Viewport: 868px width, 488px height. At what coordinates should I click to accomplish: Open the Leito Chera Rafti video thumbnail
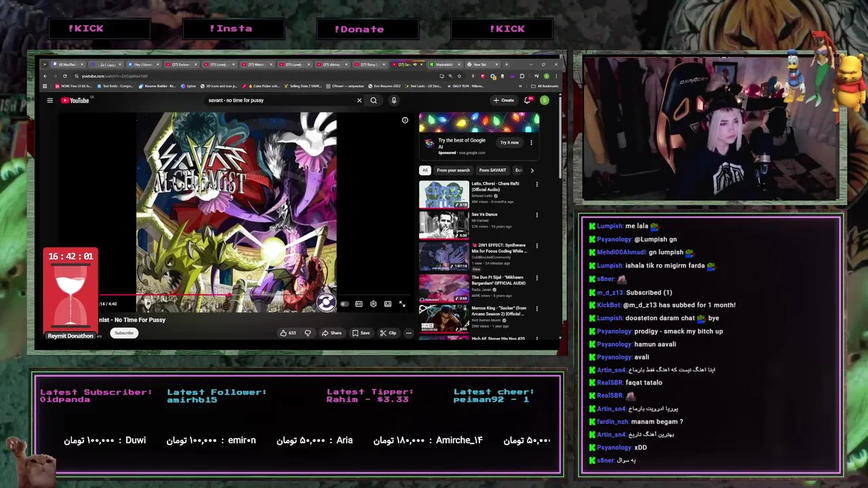444,194
